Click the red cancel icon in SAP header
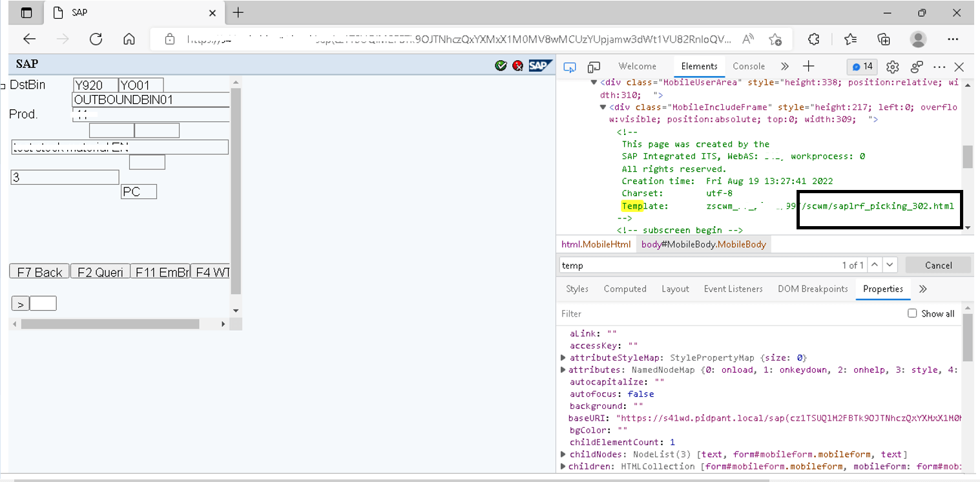Screen dimensions: 980x482 (x=517, y=65)
